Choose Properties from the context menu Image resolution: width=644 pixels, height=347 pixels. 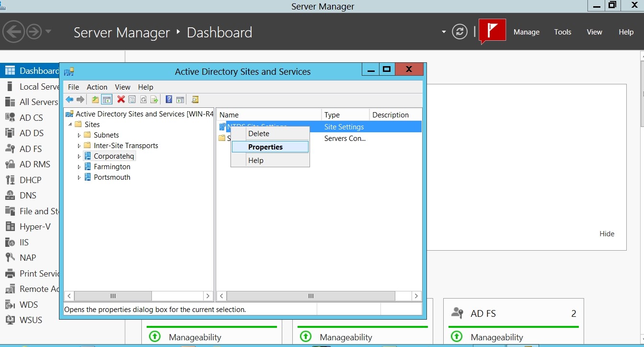click(x=270, y=147)
